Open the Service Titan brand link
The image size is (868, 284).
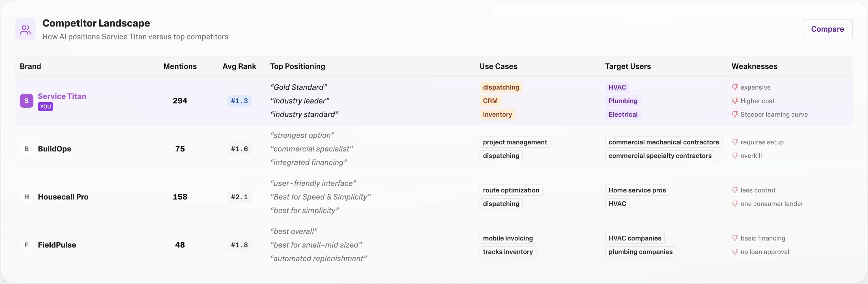click(x=62, y=96)
